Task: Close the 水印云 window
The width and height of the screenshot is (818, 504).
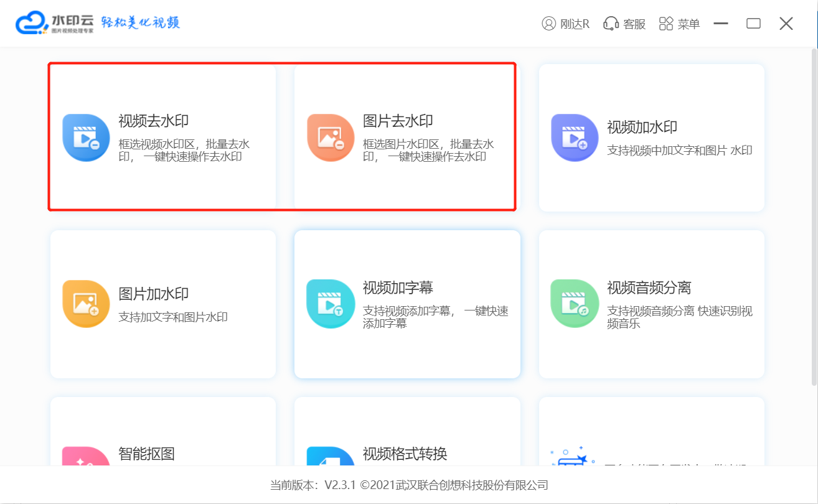Action: pyautogui.click(x=786, y=24)
